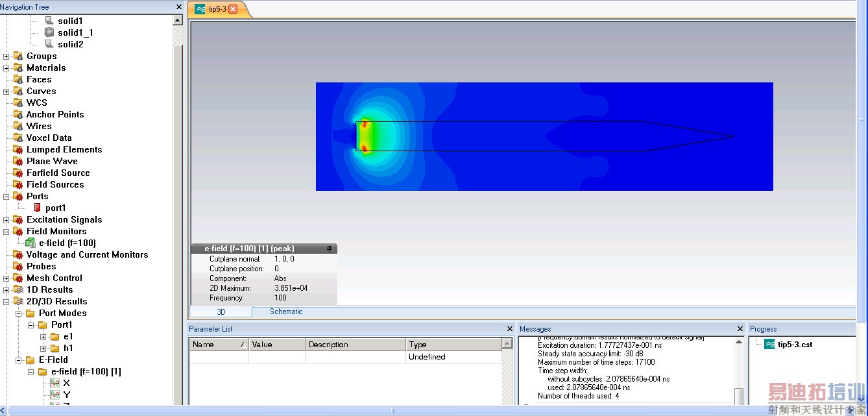Click the empty Name cell in Parameter List
Image resolution: width=868 pixels, height=416 pixels.
(x=219, y=357)
